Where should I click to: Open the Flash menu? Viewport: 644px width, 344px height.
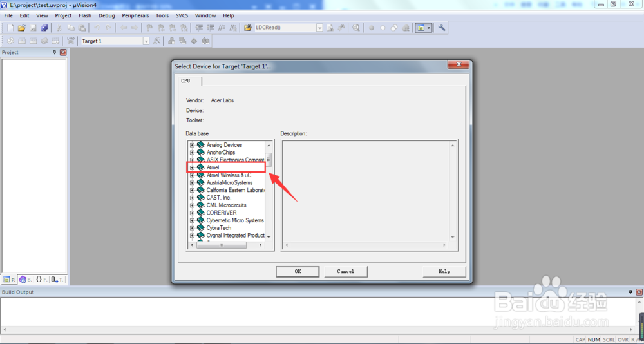point(85,15)
